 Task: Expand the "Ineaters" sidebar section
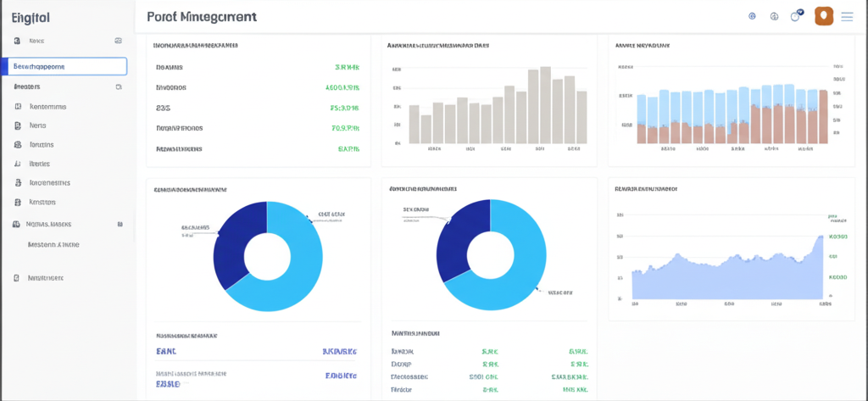pyautogui.click(x=118, y=87)
